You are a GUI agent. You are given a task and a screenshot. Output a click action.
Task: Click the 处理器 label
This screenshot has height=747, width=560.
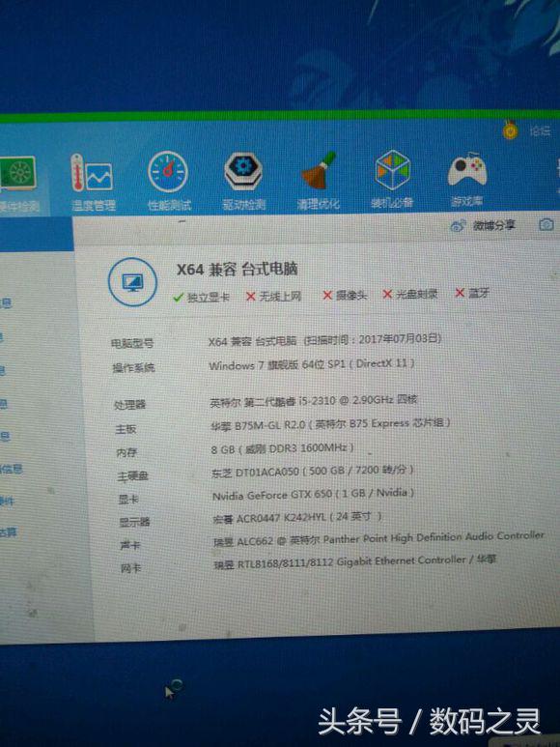130,405
